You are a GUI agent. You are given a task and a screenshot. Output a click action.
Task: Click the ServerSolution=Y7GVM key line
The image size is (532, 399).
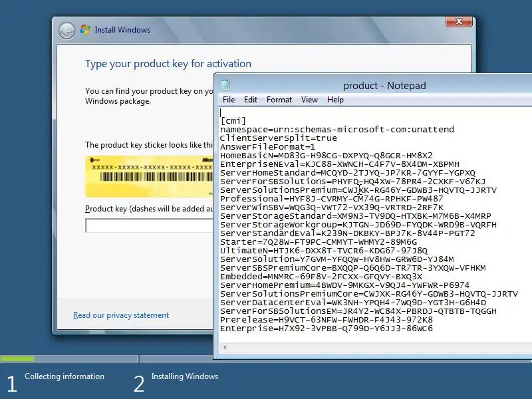pos(337,259)
